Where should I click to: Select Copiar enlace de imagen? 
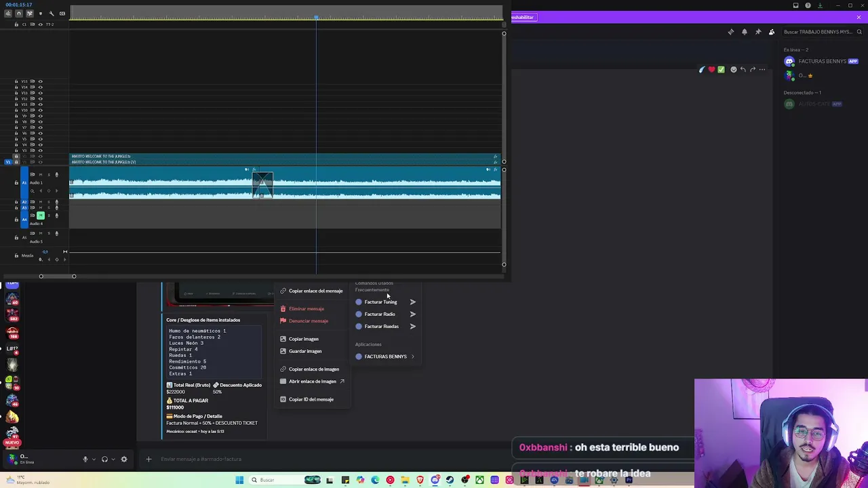pos(313,369)
